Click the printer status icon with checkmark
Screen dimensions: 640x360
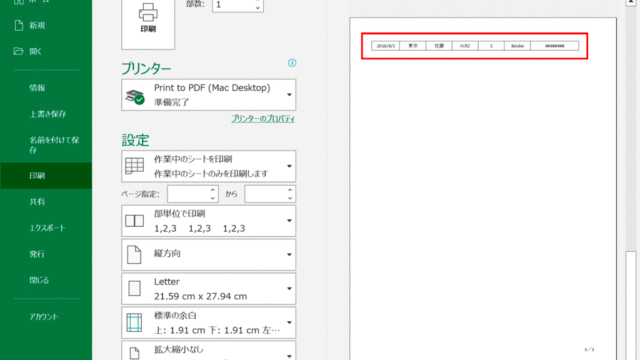click(x=135, y=97)
